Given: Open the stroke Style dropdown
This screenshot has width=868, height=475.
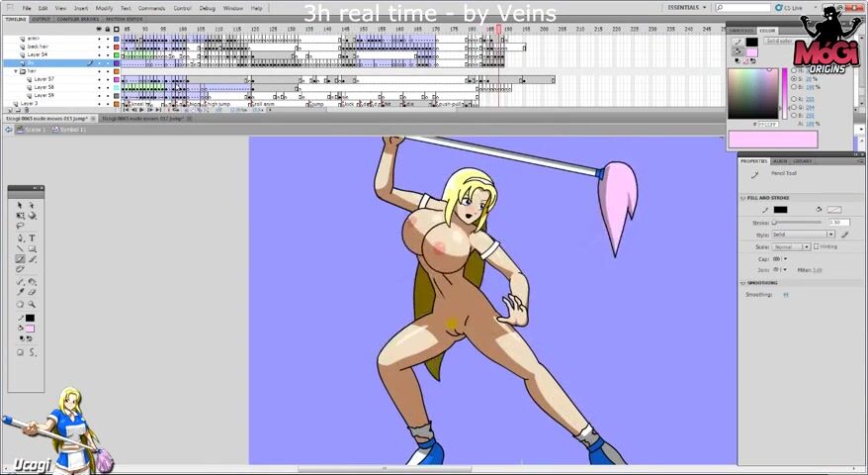Looking at the screenshot, I should (x=802, y=235).
